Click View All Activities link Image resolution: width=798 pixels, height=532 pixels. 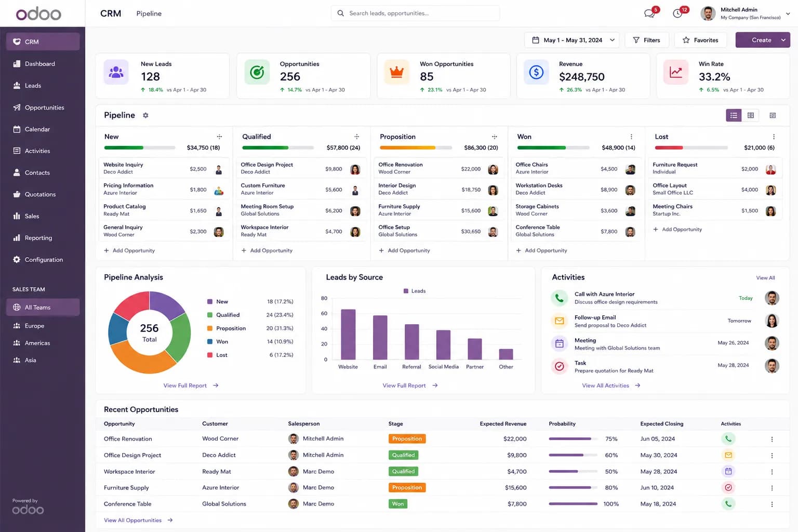coord(611,385)
